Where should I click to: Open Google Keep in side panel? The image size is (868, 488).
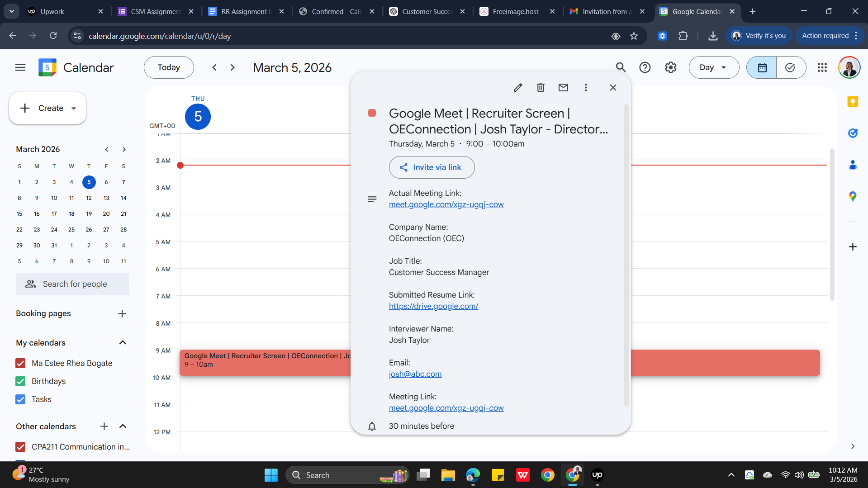853,102
